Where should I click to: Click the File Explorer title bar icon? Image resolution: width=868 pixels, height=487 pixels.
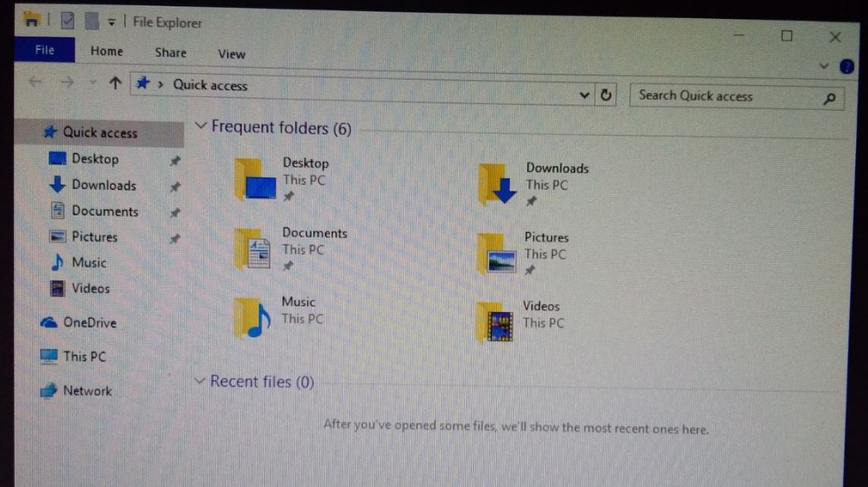pyautogui.click(x=32, y=20)
